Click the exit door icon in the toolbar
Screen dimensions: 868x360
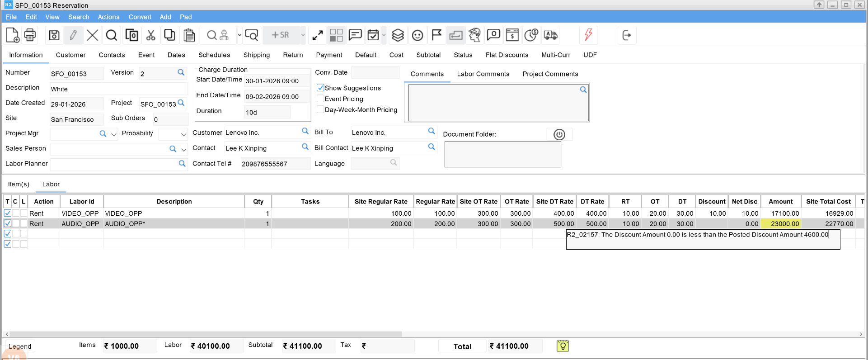click(627, 35)
